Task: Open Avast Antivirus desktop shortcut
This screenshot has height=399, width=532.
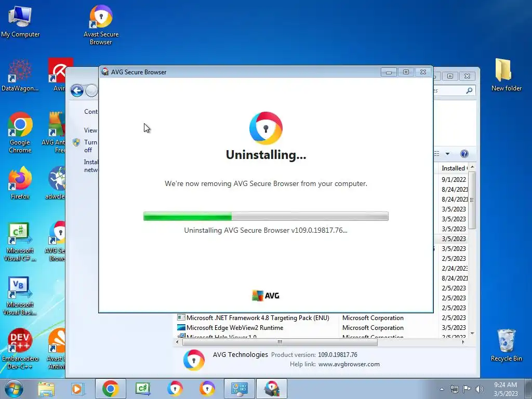Action: (56, 349)
